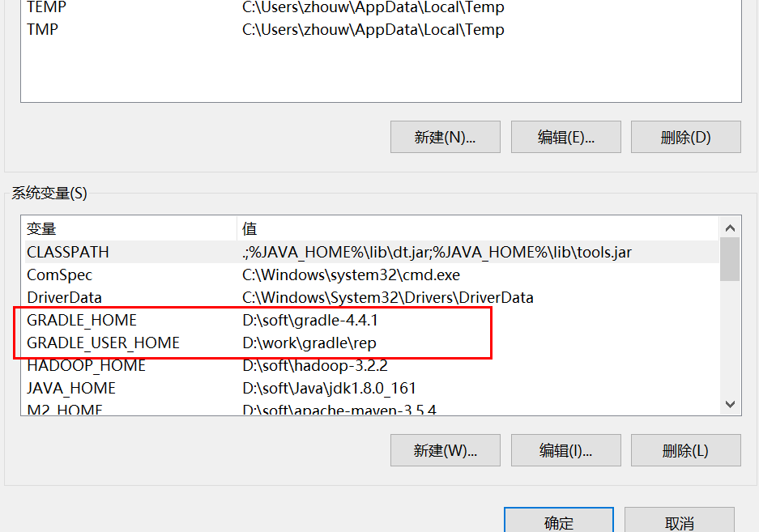Click the value D:\soft\hadoop-3.2.2
The height and width of the screenshot is (532, 759).
click(315, 365)
